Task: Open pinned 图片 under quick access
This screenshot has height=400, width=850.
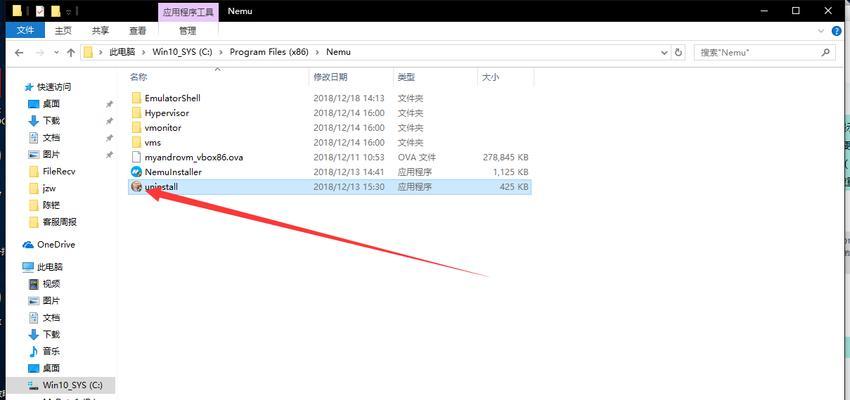Action: click(51, 154)
